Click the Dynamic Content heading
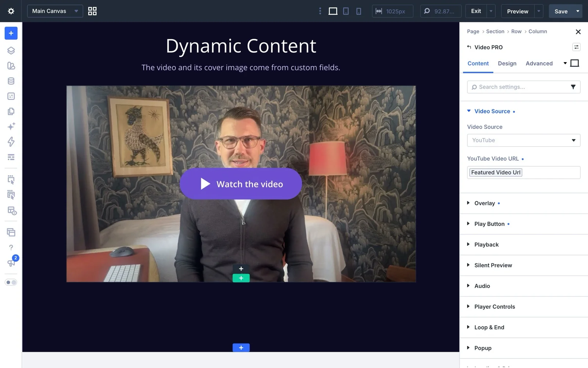The height and width of the screenshot is (368, 588). pyautogui.click(x=241, y=46)
